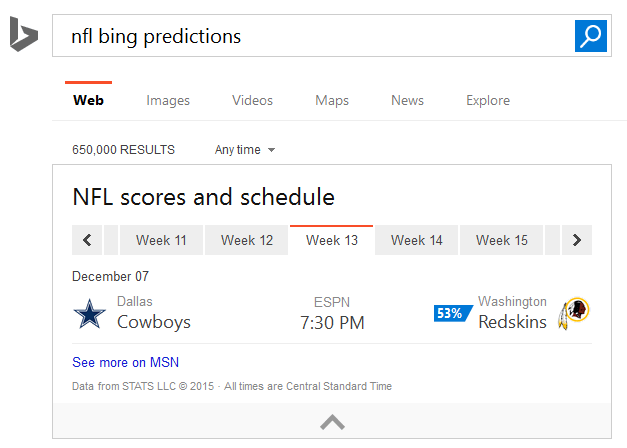Select the Week 14 tab
Viewport: 627px width, 448px height.
coord(416,240)
